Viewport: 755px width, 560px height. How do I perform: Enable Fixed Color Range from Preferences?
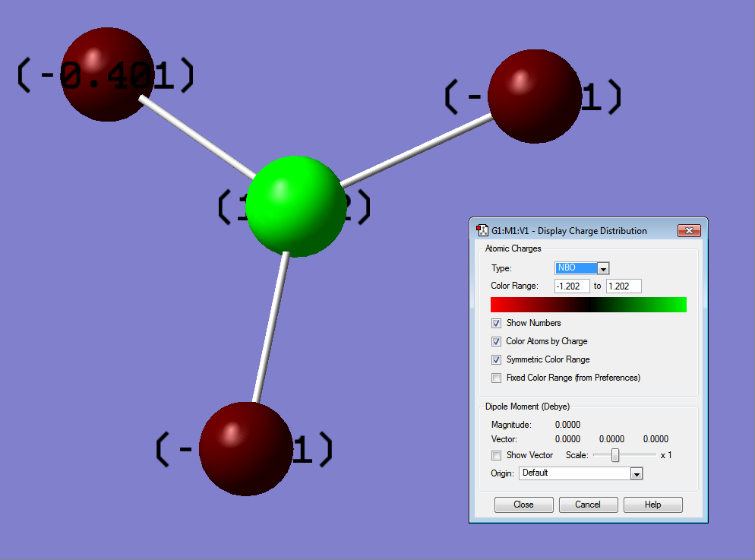(x=497, y=378)
